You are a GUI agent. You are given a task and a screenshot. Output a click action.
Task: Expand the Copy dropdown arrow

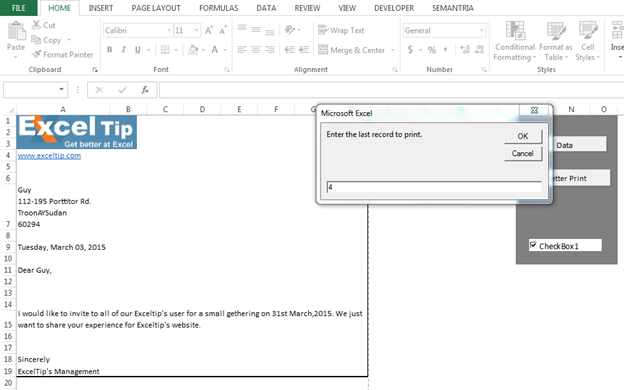[69, 40]
